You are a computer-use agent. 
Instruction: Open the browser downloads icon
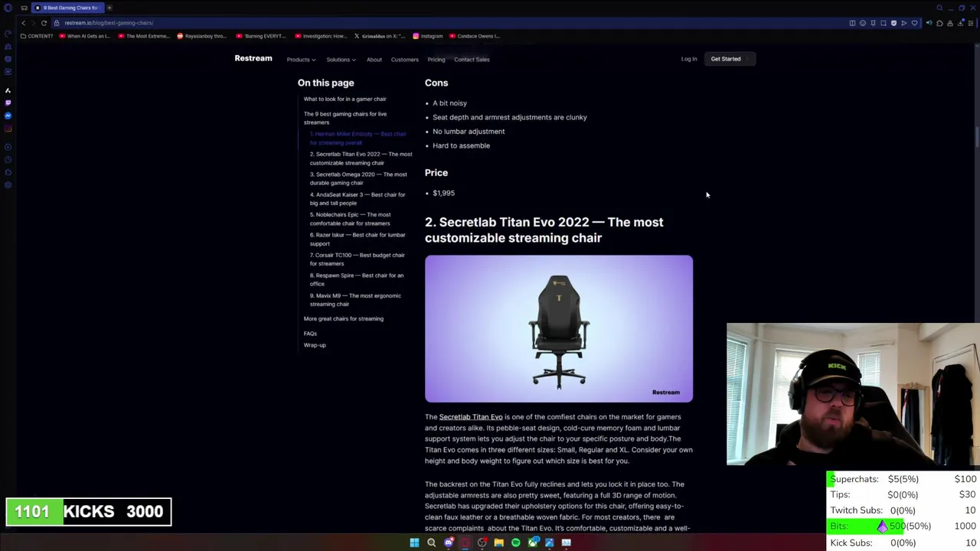click(x=960, y=23)
